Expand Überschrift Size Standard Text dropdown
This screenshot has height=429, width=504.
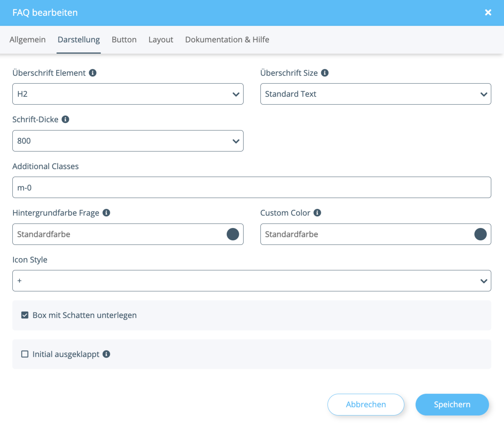[375, 94]
